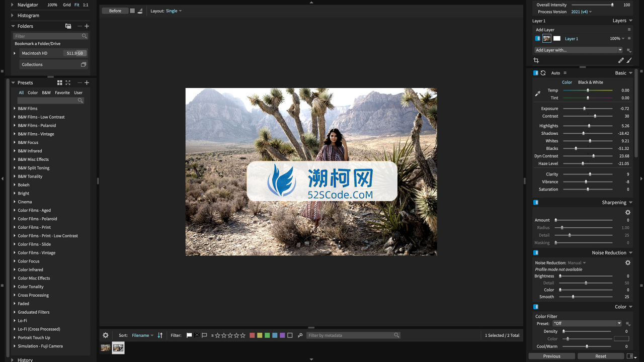Expand the Histogram panel

pos(13,16)
